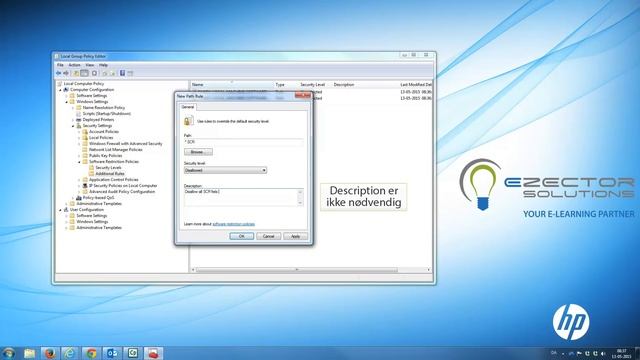Select Local Computer Policy in the tree
This screenshot has width=640, height=360.
pyautogui.click(x=84, y=84)
